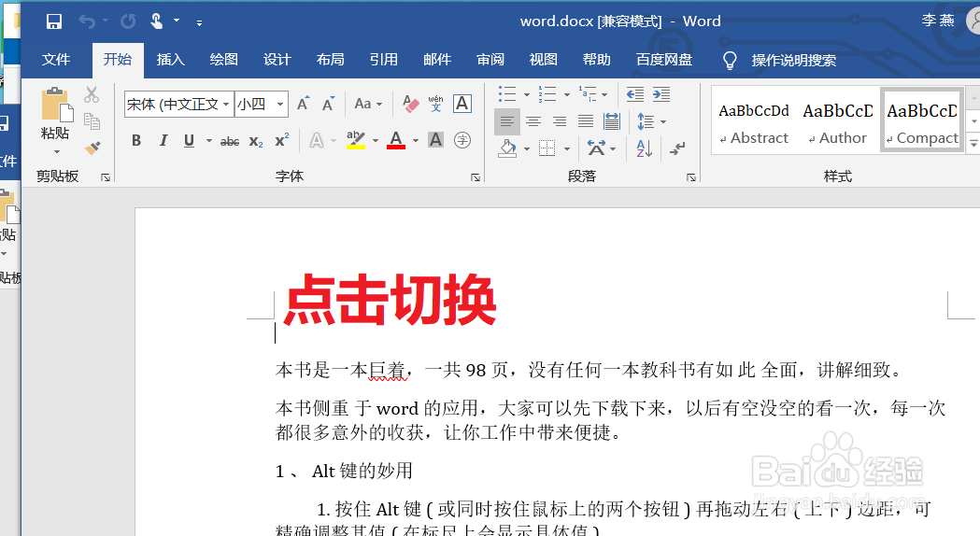Image resolution: width=980 pixels, height=536 pixels.
Task: Apply the Abstract style
Action: (754, 121)
